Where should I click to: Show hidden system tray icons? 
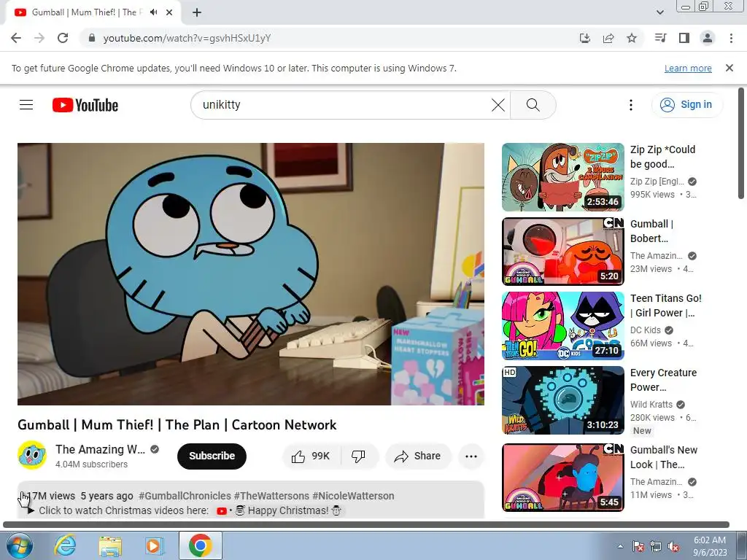pyautogui.click(x=620, y=546)
